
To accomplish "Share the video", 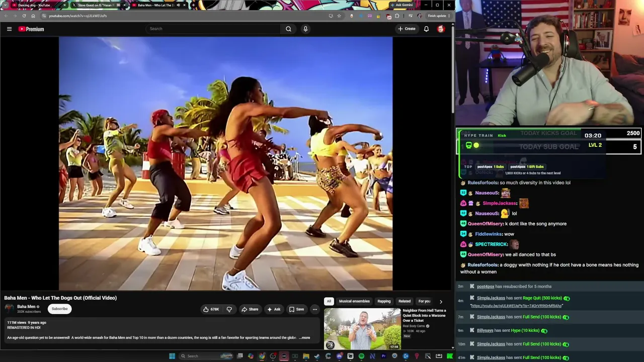I will (x=250, y=309).
